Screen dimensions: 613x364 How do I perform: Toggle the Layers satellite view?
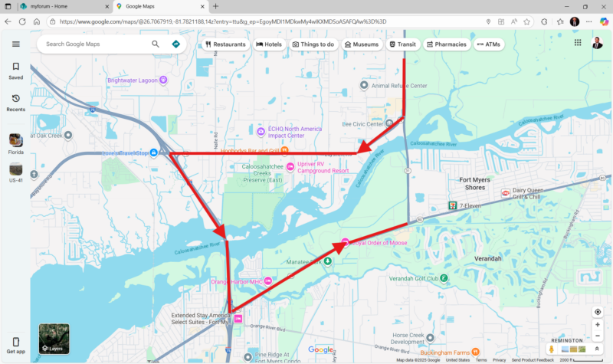pyautogui.click(x=54, y=339)
